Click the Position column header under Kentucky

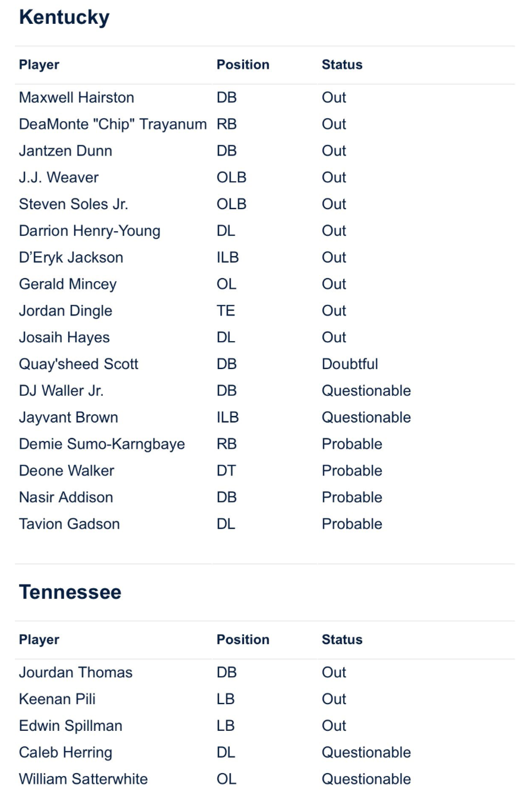243,65
